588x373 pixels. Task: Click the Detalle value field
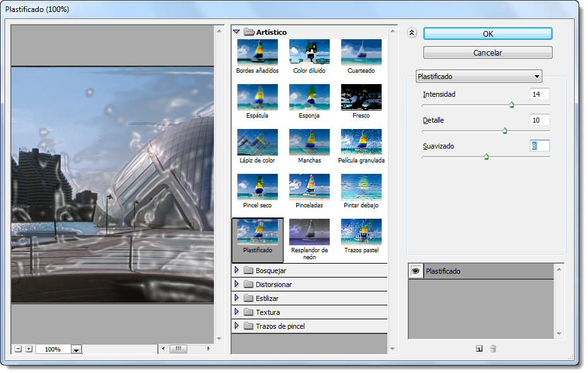pos(540,120)
